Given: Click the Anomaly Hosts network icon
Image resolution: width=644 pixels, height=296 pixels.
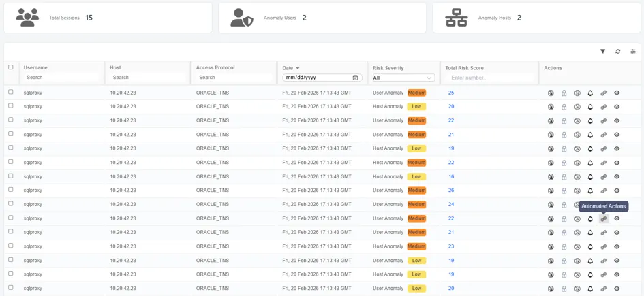Looking at the screenshot, I should tap(457, 18).
